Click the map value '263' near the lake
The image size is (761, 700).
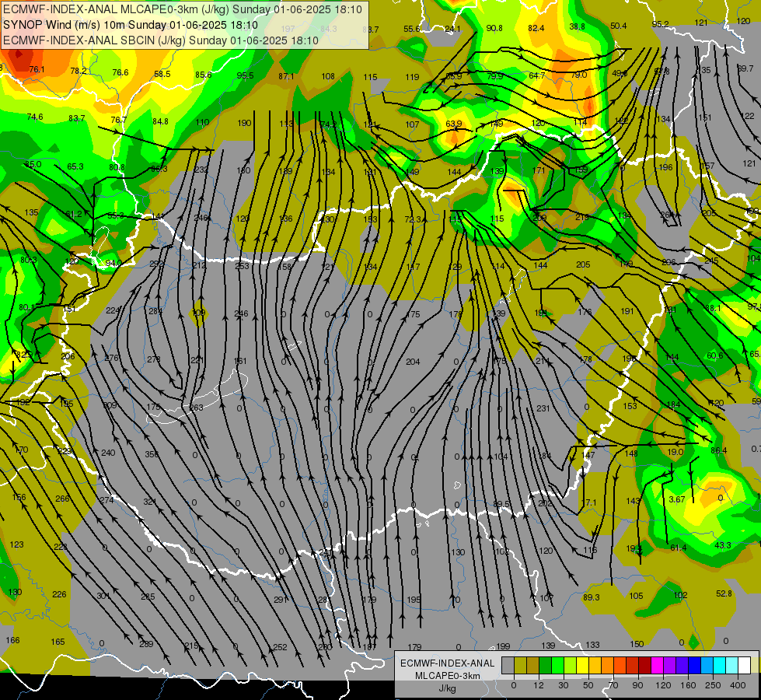click(x=196, y=407)
